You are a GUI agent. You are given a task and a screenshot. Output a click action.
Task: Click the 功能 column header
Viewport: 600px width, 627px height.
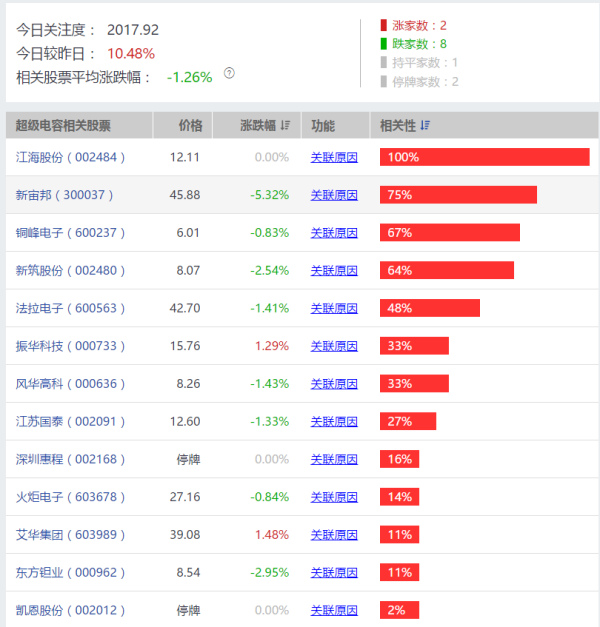pyautogui.click(x=335, y=125)
